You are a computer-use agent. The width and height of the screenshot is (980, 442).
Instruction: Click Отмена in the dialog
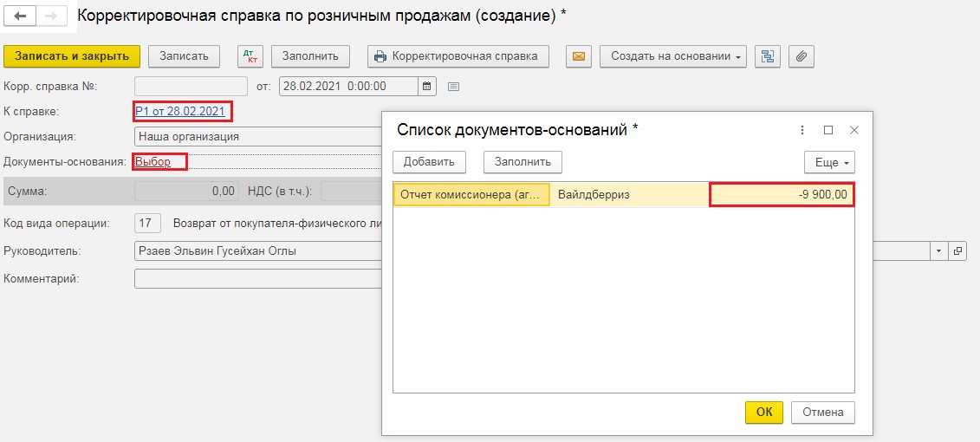[823, 412]
